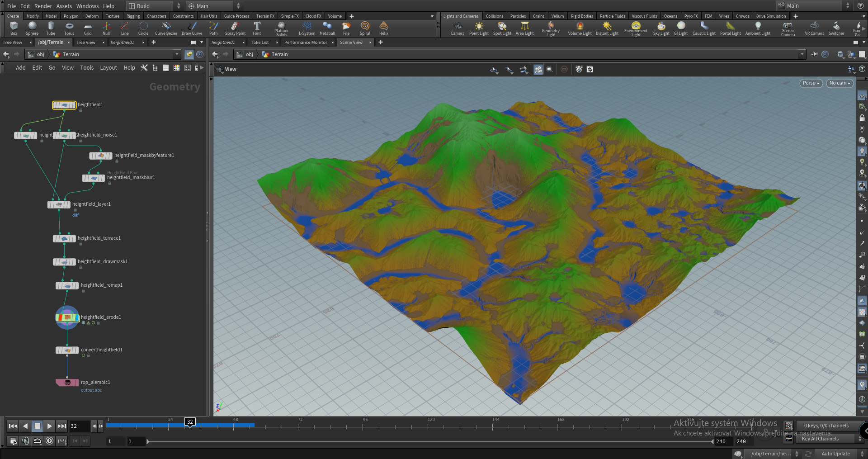
Task: Open the Build desktop dropdown
Action: click(154, 6)
